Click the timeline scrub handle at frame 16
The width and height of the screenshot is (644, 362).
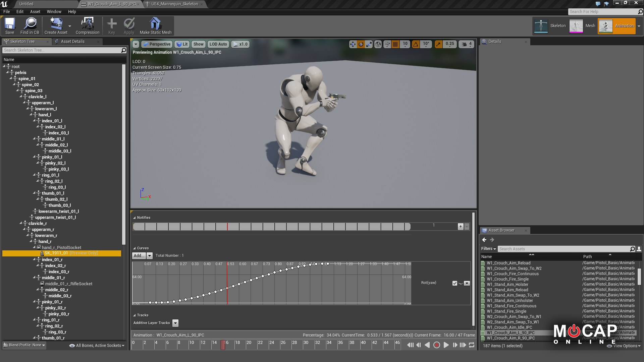[223, 345]
